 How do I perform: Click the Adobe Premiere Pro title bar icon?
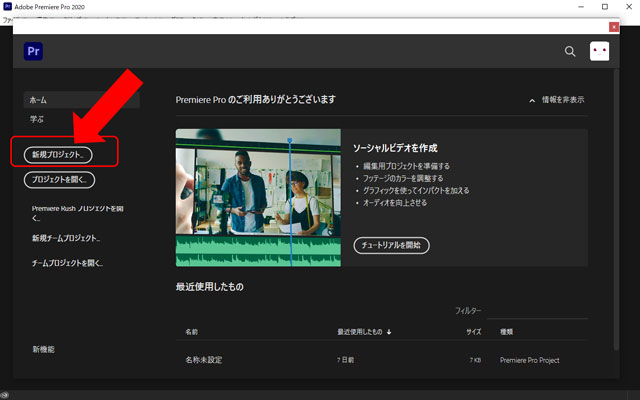coord(7,6)
